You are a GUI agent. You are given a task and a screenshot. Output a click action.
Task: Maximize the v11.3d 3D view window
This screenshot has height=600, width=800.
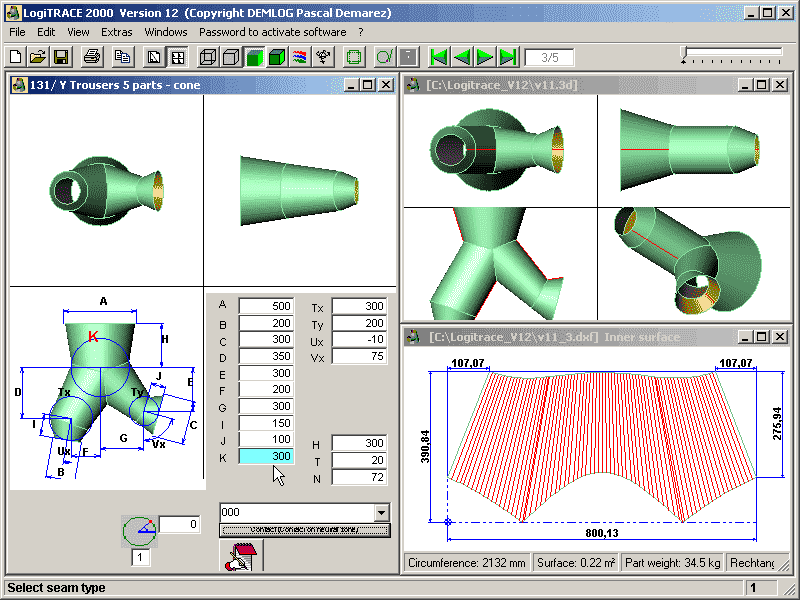click(x=761, y=85)
